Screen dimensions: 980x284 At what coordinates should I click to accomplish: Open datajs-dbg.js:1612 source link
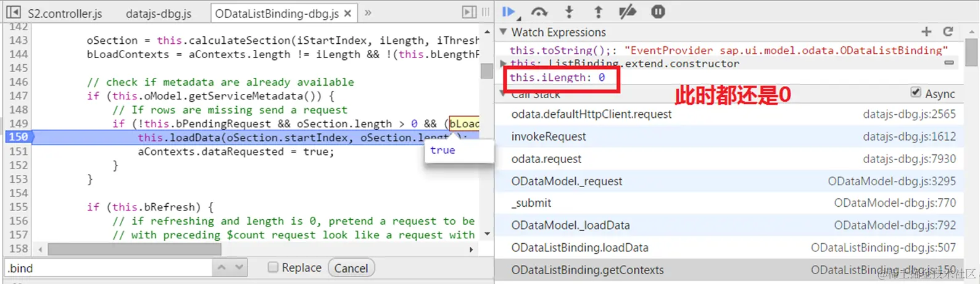[x=909, y=136]
